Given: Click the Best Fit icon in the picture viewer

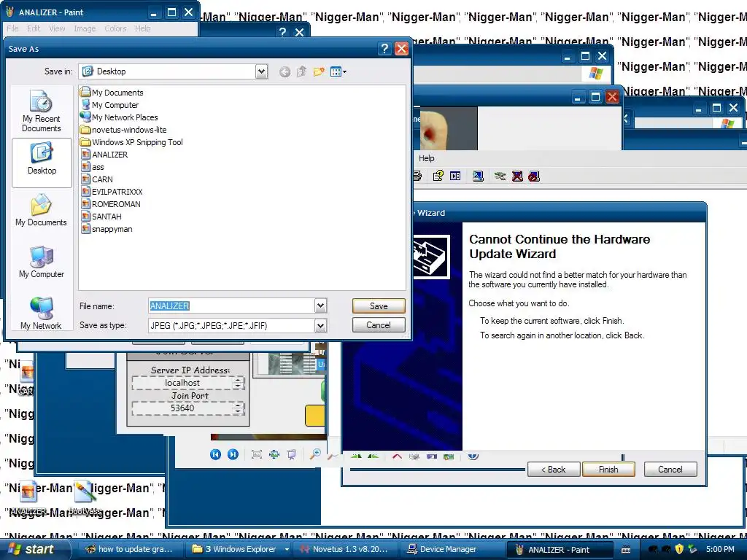Looking at the screenshot, I should coord(257,454).
